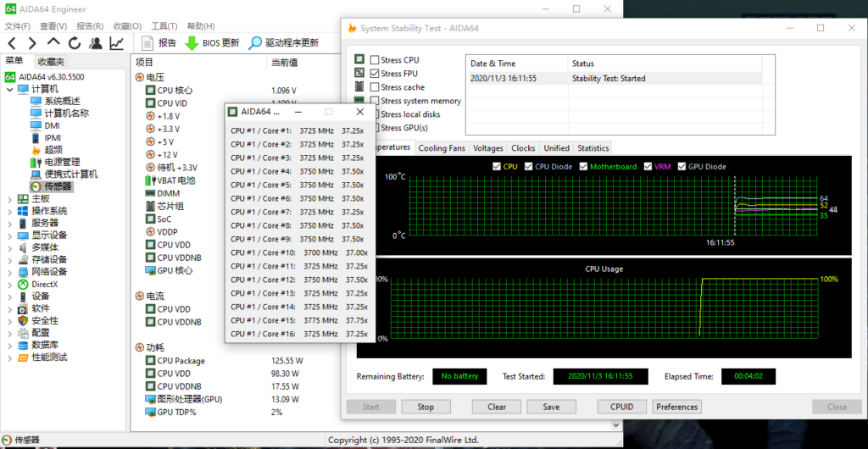Click 性能测试 benchmark icon item
The image size is (868, 449).
click(x=42, y=358)
